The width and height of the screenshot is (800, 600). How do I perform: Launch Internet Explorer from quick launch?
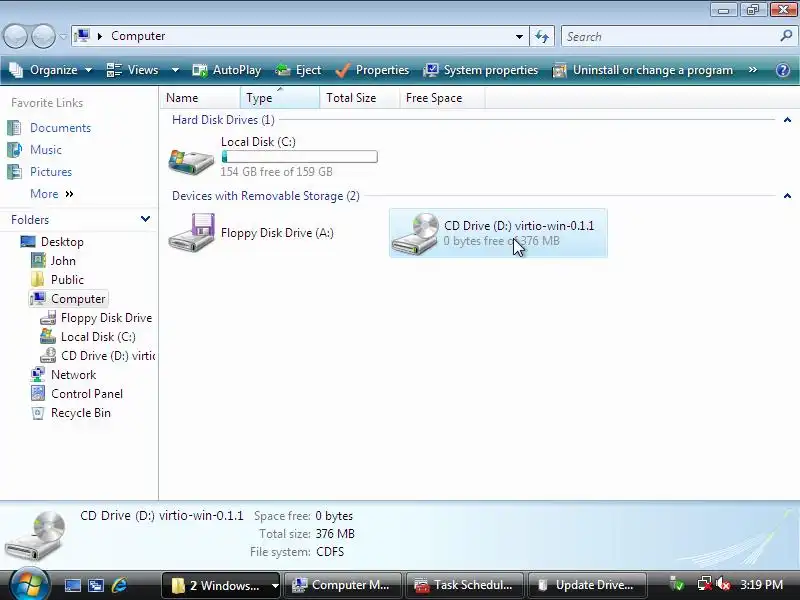point(119,585)
